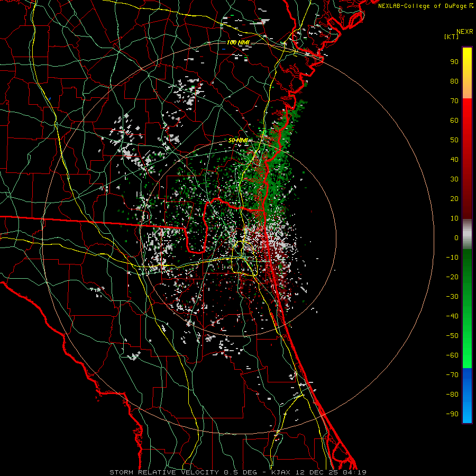Screen dimensions: 476x476
Task: Click the -80 scale label
Action: point(452,395)
